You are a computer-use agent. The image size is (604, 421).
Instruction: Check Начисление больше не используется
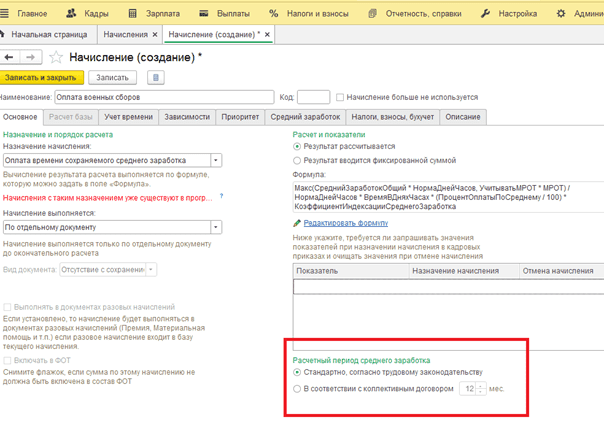tap(340, 97)
